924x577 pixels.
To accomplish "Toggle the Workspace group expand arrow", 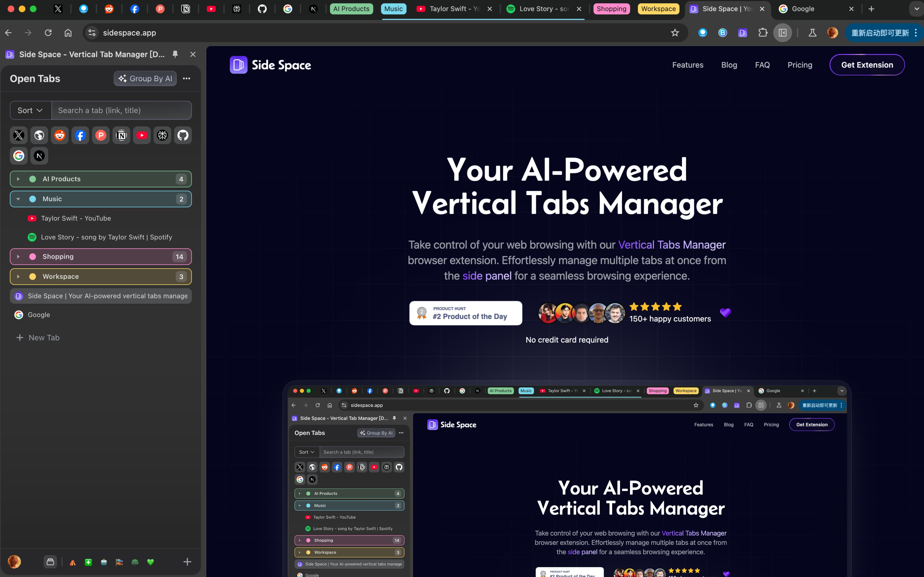I will (18, 276).
